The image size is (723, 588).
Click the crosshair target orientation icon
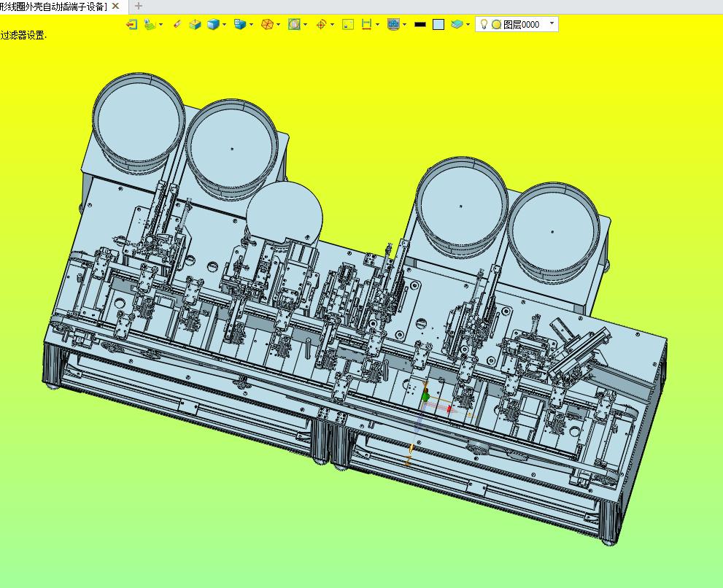(x=321, y=24)
